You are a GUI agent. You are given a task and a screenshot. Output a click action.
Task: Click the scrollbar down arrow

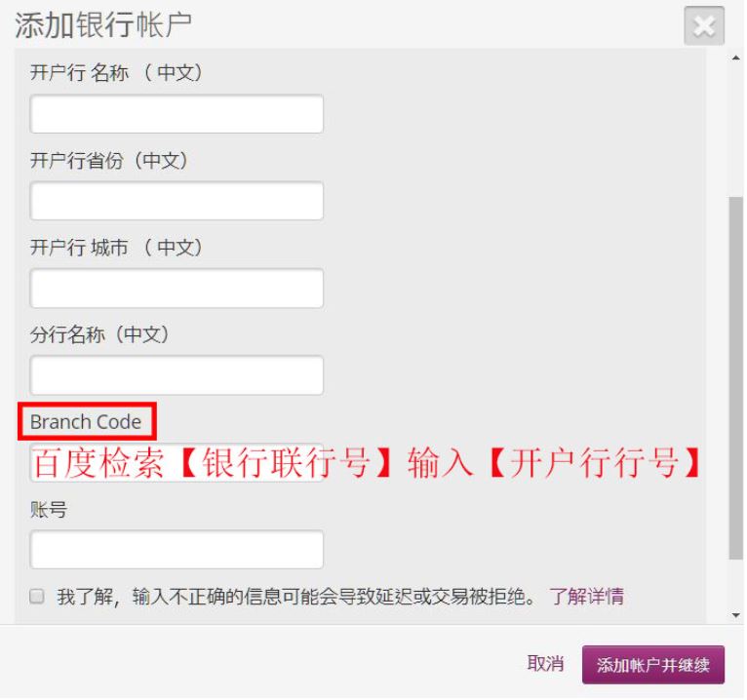pos(737,617)
